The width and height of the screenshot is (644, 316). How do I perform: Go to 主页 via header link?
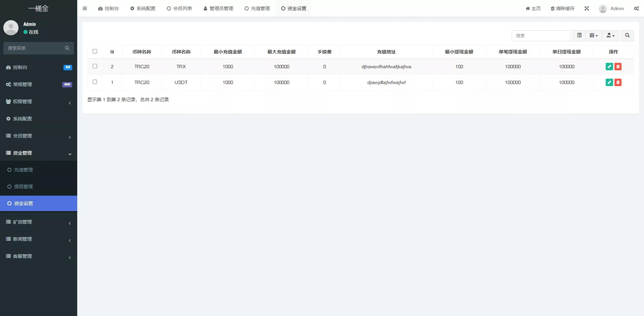coord(533,8)
